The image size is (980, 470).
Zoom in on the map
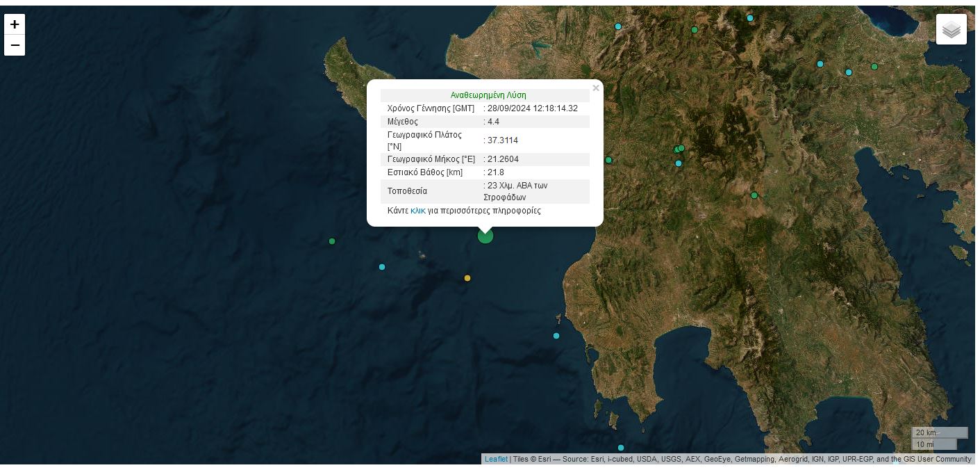pos(15,24)
